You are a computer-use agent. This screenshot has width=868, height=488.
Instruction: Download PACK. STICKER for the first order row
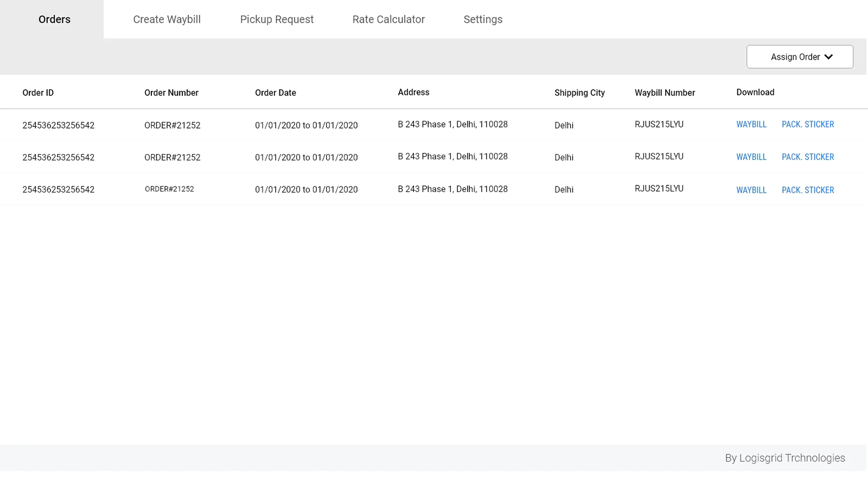(807, 125)
